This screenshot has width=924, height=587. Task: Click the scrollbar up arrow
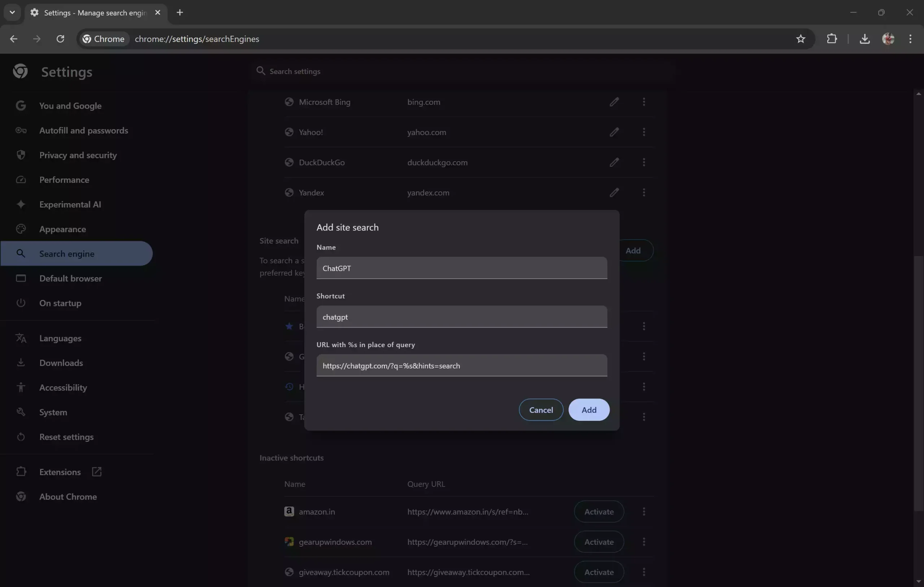[918, 94]
